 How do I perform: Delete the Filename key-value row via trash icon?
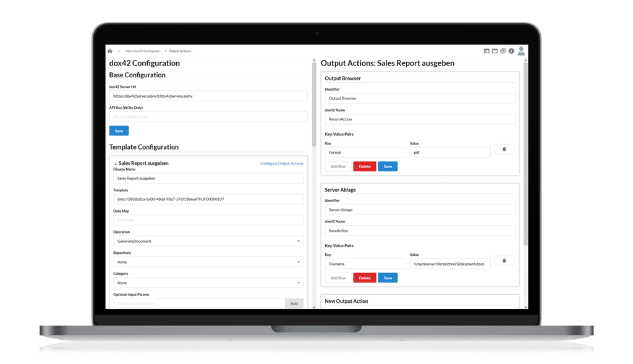point(504,261)
